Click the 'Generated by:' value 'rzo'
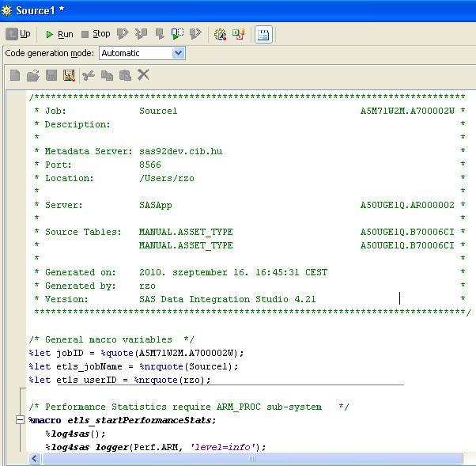This screenshot has height=466, width=476. click(147, 286)
